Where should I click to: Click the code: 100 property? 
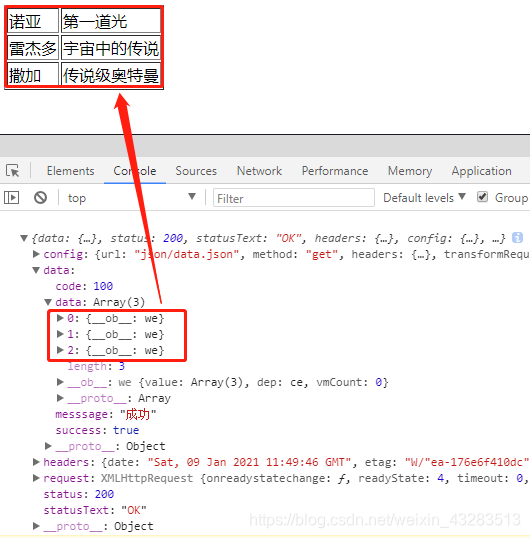tap(84, 286)
